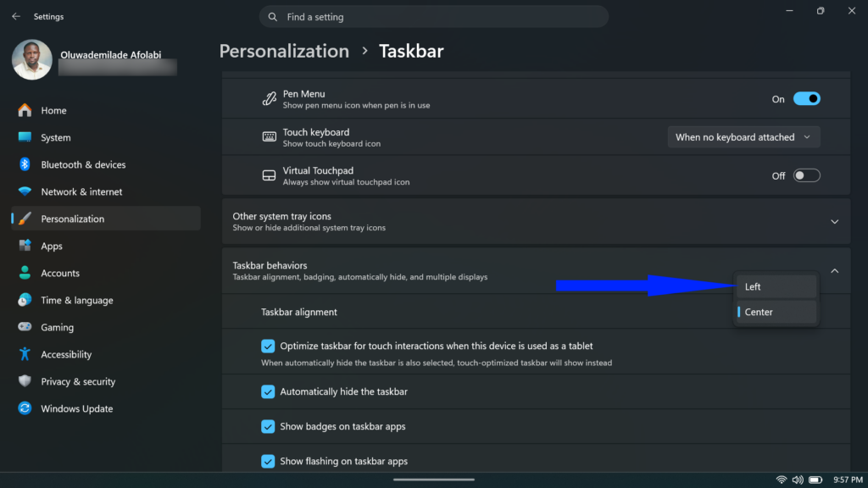Click the System monitor icon

pyautogui.click(x=25, y=137)
